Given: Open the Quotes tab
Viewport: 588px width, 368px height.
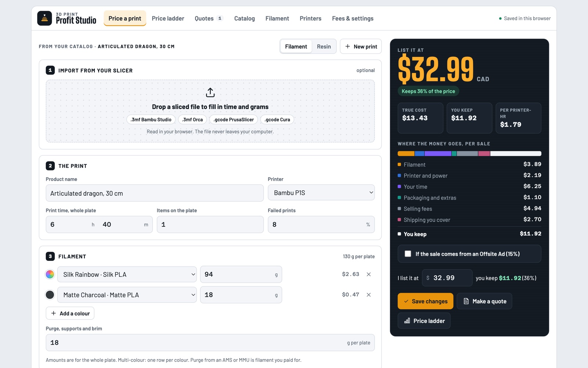Looking at the screenshot, I should click(x=209, y=18).
